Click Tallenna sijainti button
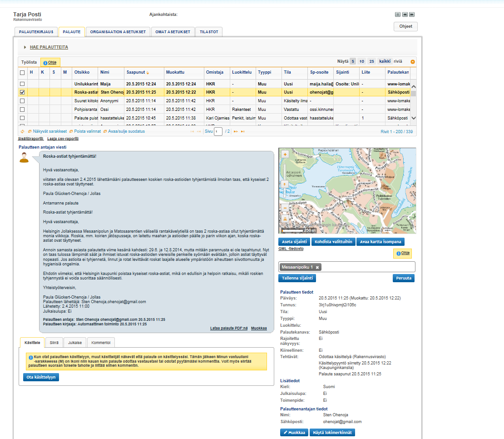The height and width of the screenshot is (439, 504). click(297, 278)
